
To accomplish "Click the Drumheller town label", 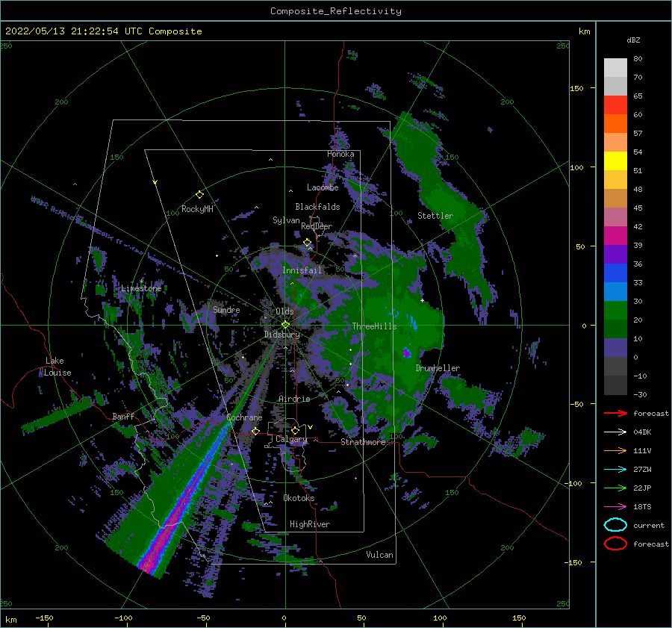I will pyautogui.click(x=438, y=368).
